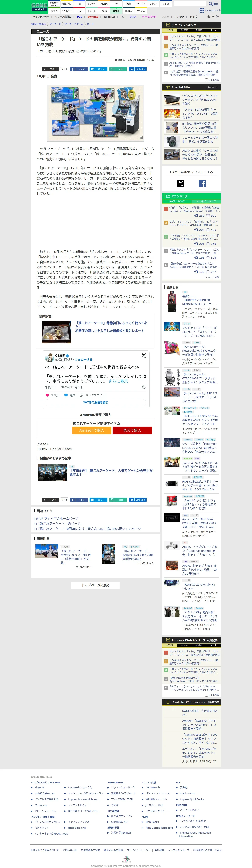Share via bottom Facebook share button

pyautogui.click(x=79, y=500)
